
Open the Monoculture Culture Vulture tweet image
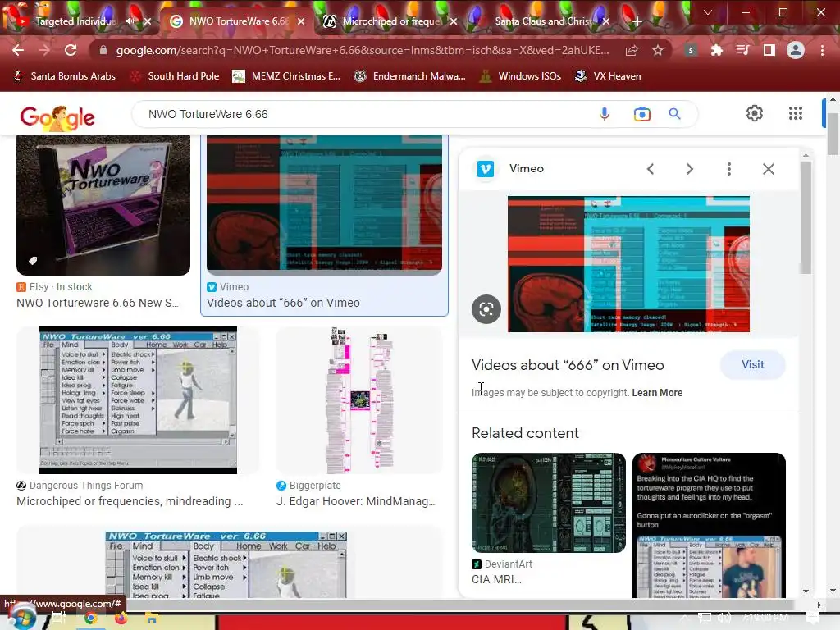[709, 525]
